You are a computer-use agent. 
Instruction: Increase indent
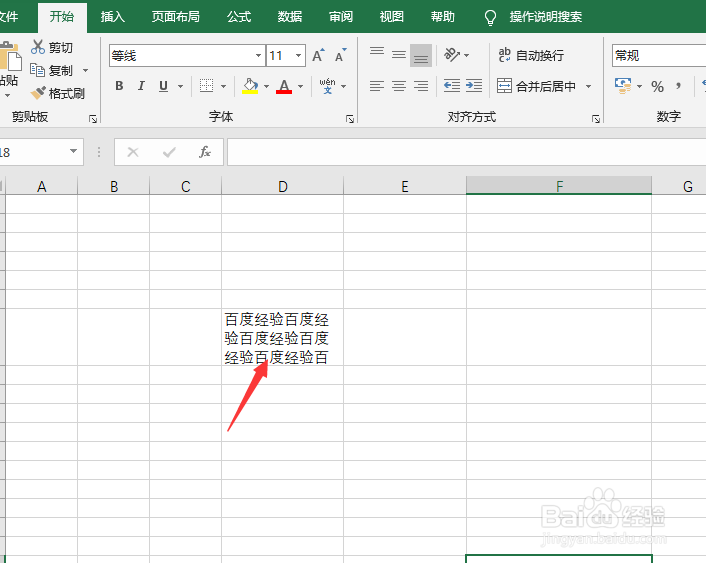pos(474,86)
